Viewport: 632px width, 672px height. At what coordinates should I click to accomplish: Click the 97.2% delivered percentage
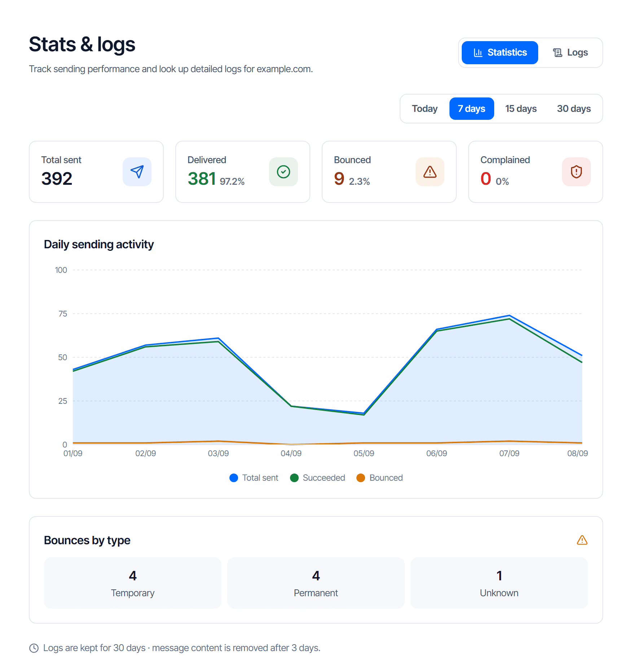pyautogui.click(x=232, y=182)
